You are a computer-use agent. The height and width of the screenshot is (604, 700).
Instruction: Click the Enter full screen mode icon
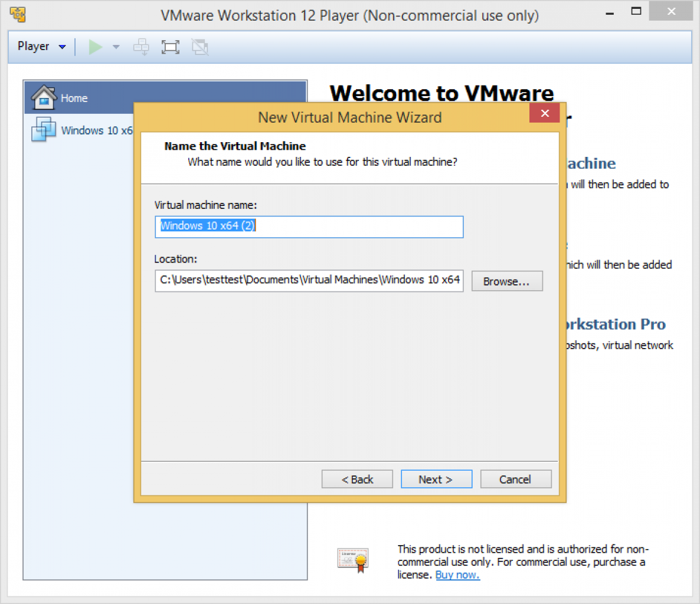click(x=170, y=47)
